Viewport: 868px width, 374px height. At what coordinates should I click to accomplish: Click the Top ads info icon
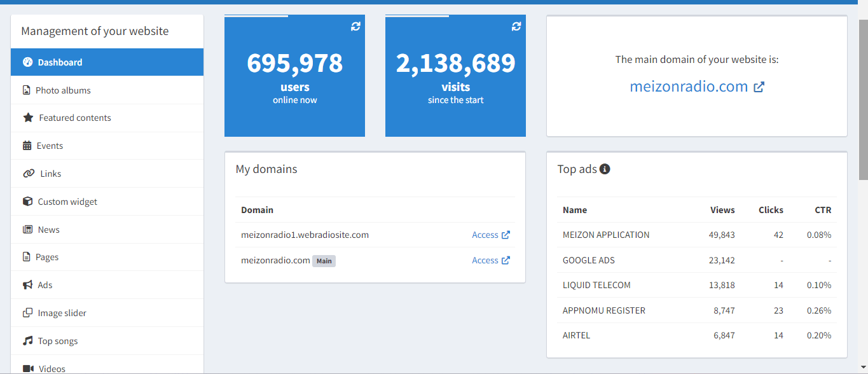click(x=605, y=169)
